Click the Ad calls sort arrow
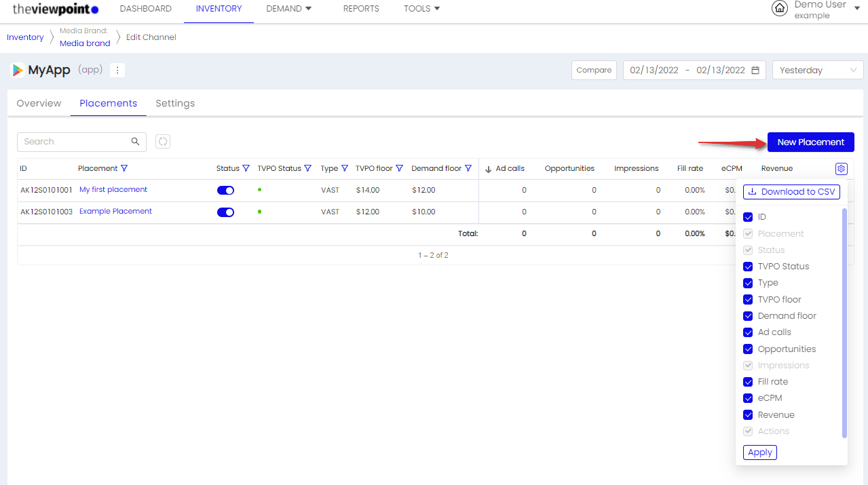 point(488,169)
